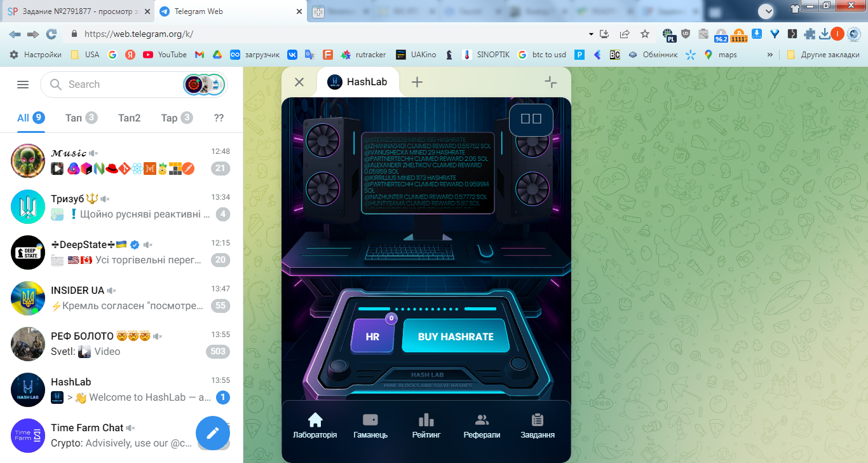Click the DeepState avatar
868x463 pixels.
[28, 252]
